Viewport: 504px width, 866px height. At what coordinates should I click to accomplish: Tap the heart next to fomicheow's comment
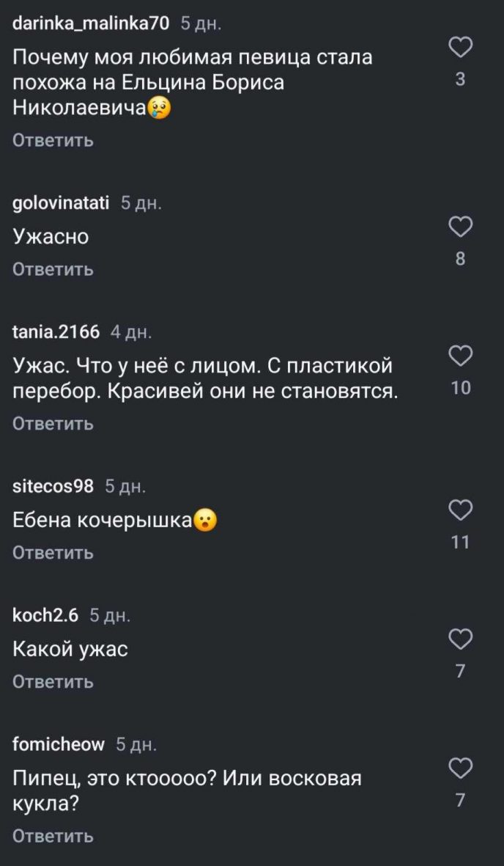tap(459, 768)
